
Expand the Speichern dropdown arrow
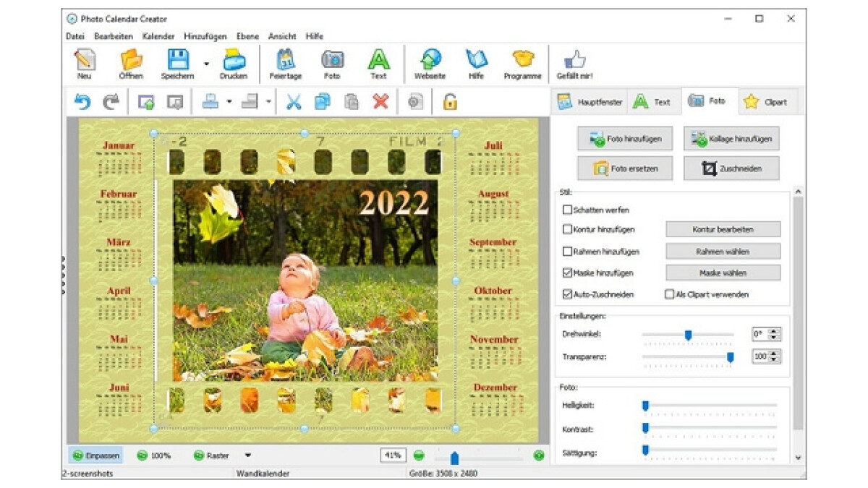pos(206,64)
